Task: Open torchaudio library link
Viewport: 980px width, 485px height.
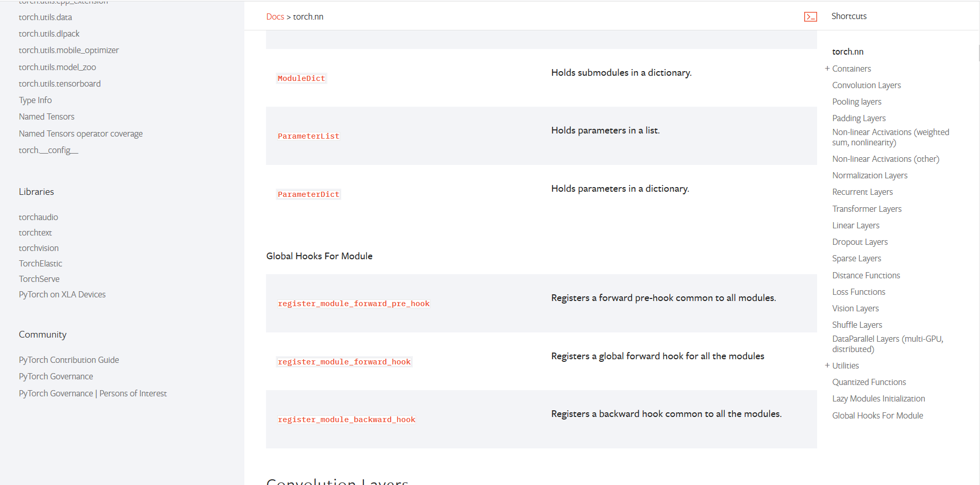Action: click(38, 217)
